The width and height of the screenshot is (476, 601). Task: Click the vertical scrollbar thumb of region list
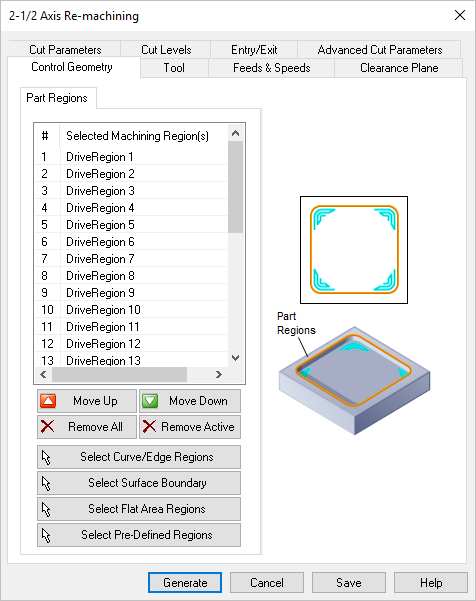click(236, 187)
